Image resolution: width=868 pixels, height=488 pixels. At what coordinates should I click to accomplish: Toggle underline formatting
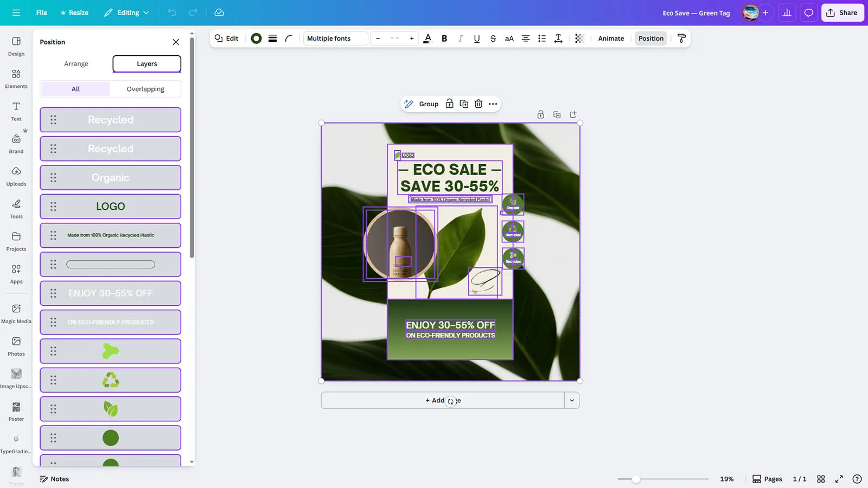pos(476,38)
